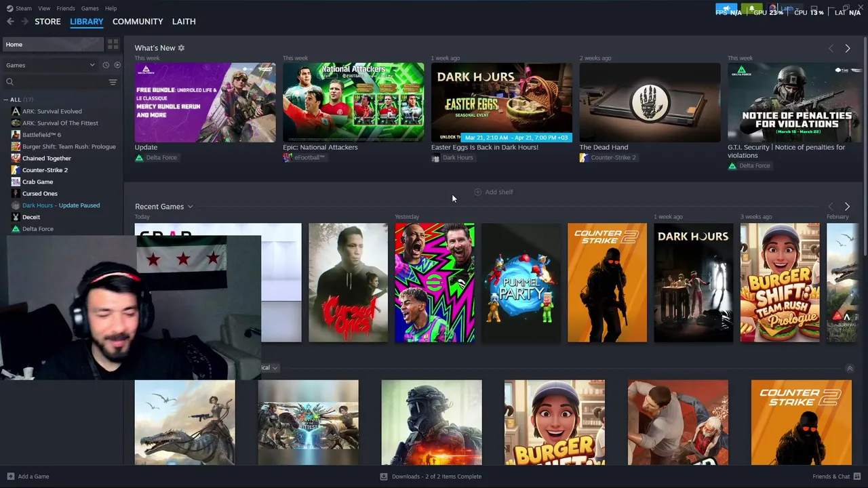
Task: Select ARK: Survival Of The Fittest entry
Action: tap(61, 123)
